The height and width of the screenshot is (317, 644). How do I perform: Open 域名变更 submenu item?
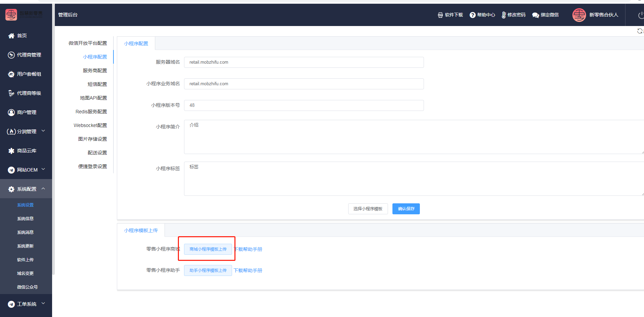[25, 274]
